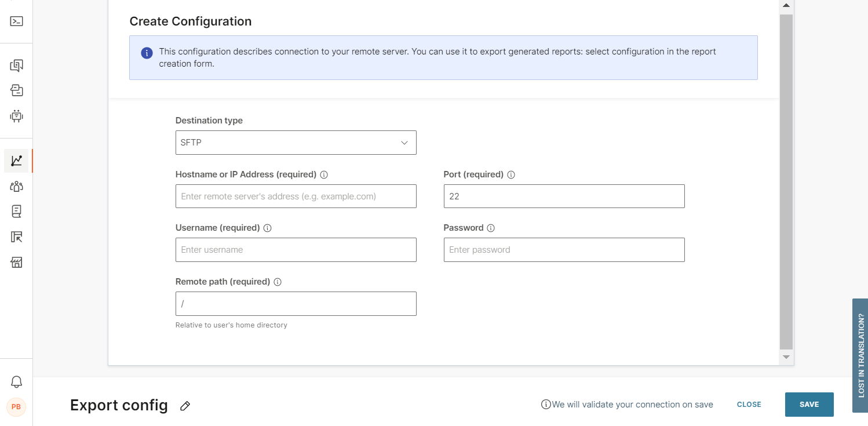The image size is (868, 426).
Task: Click the Close link
Action: pyautogui.click(x=749, y=405)
